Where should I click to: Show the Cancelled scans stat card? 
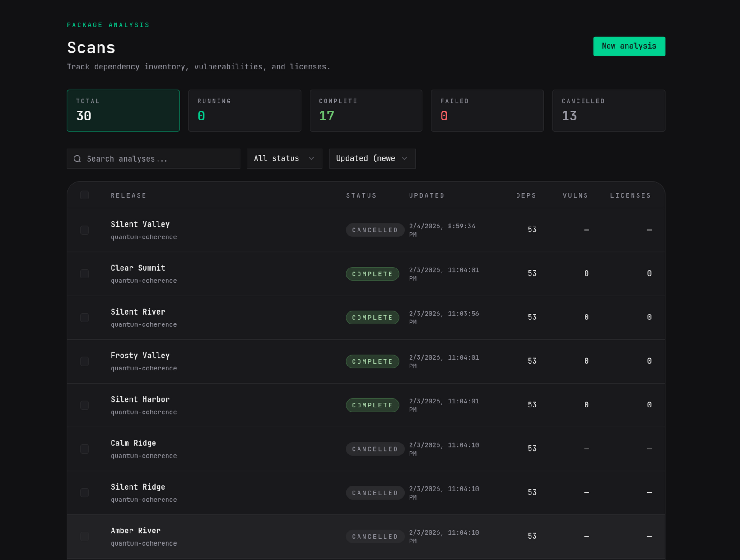pyautogui.click(x=608, y=111)
